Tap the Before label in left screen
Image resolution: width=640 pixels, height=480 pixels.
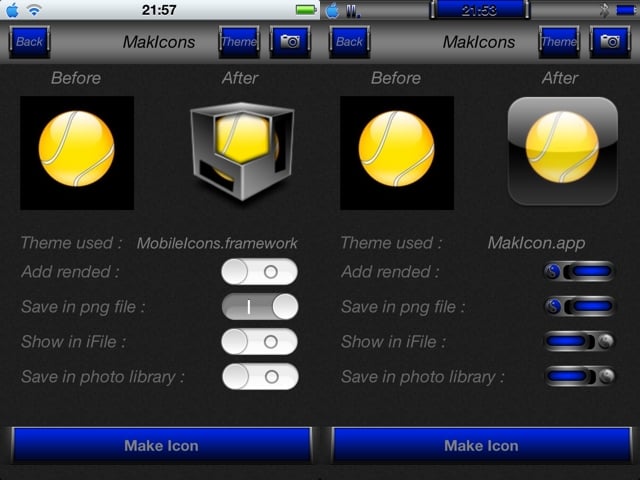tap(76, 78)
